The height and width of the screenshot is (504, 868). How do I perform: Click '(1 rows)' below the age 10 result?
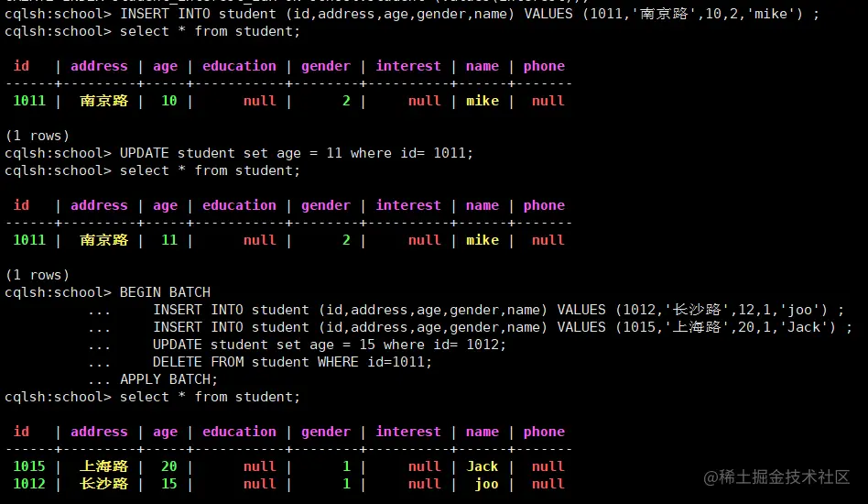38,136
